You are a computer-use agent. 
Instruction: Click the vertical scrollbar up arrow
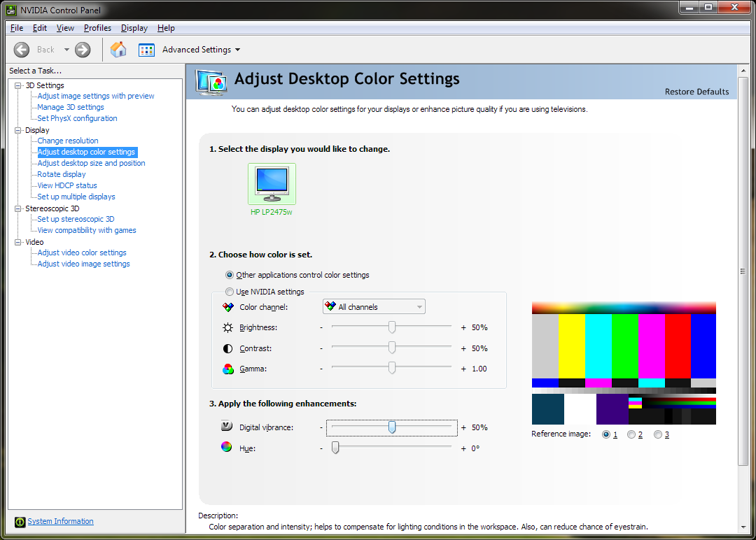[743, 71]
